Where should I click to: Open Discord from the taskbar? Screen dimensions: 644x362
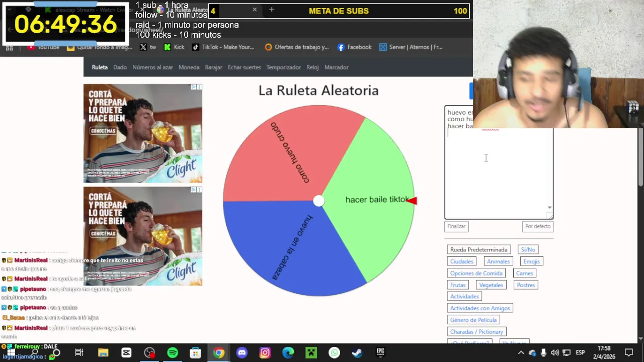(x=242, y=353)
